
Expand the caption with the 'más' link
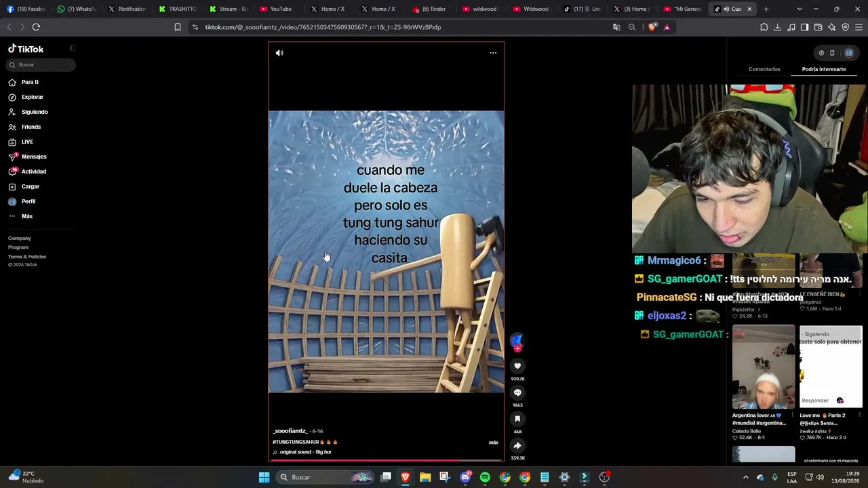[494, 443]
